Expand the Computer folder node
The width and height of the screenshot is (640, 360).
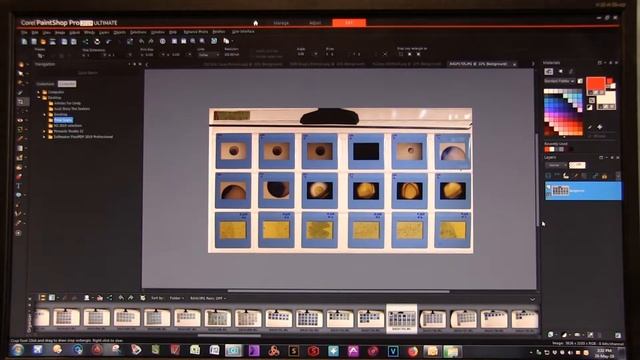[39, 92]
